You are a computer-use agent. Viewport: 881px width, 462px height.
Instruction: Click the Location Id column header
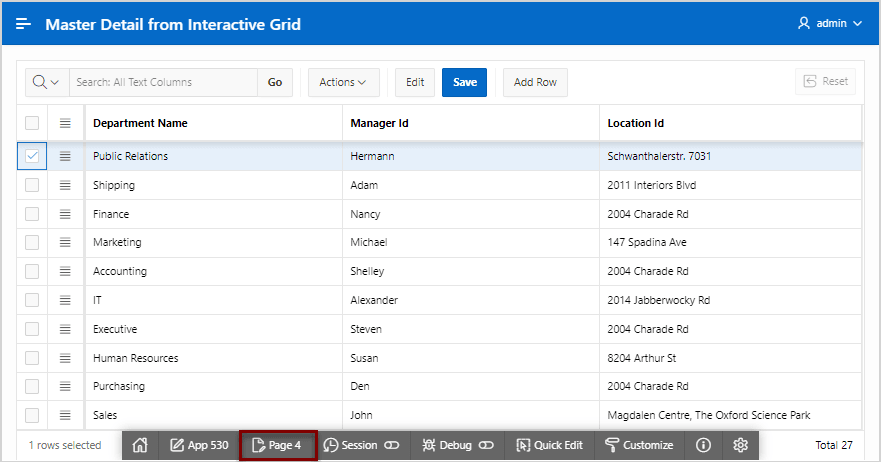[730, 123]
